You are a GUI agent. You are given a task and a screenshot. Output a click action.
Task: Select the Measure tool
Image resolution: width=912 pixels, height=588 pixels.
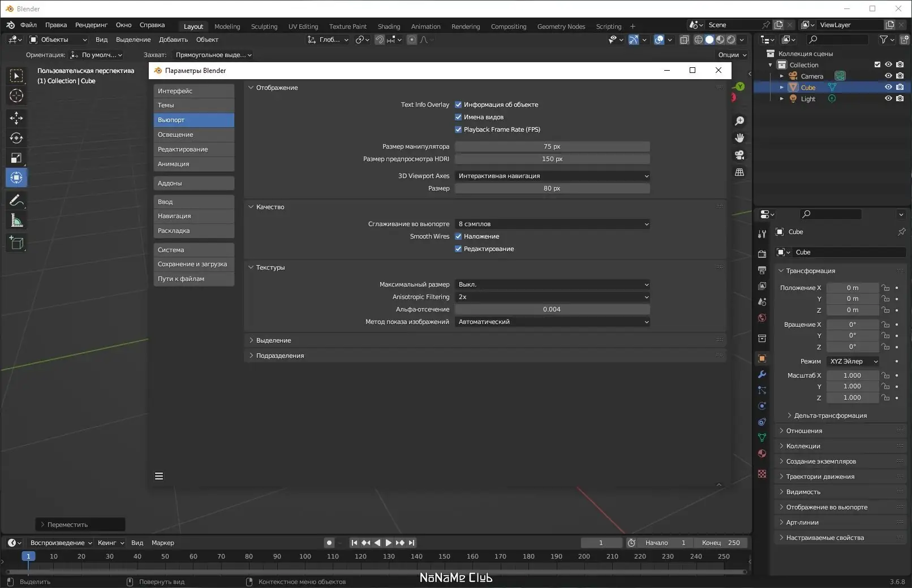point(16,220)
